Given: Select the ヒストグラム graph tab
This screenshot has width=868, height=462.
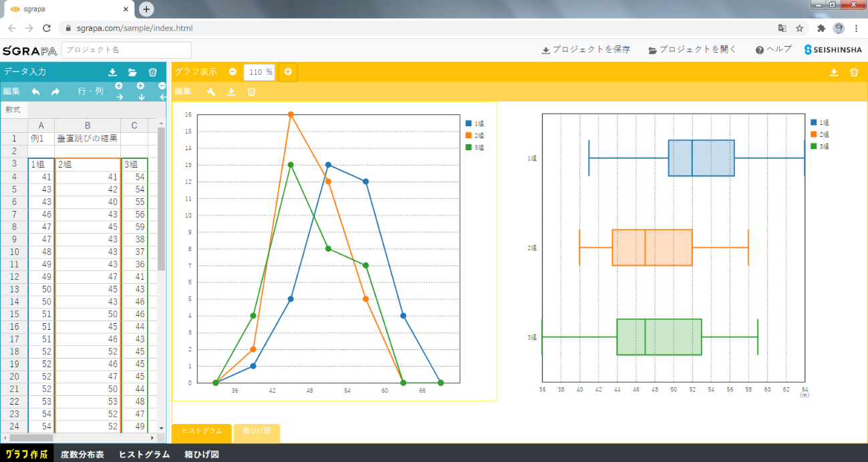Looking at the screenshot, I should tap(202, 433).
